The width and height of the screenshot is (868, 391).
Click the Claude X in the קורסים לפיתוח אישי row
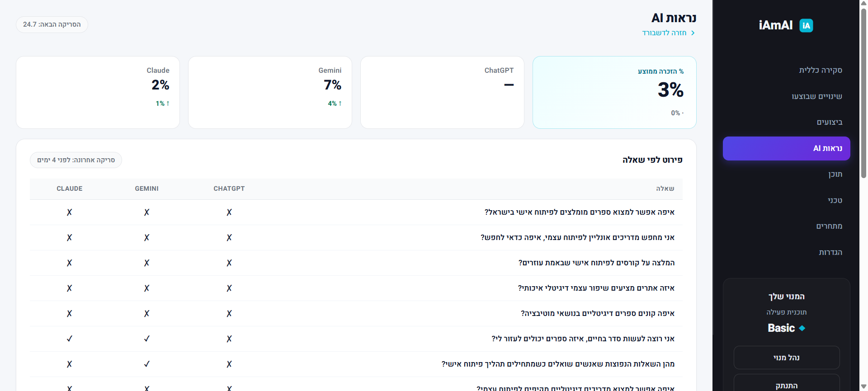pos(70,263)
